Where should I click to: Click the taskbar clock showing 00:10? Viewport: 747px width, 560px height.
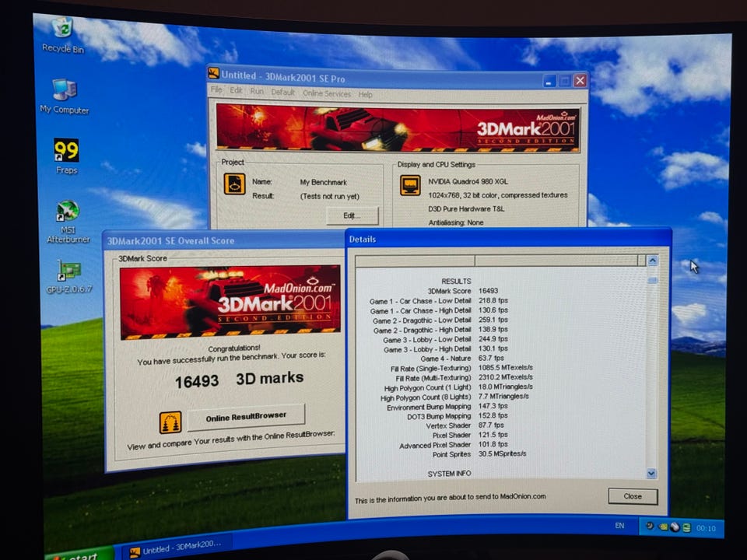706,528
